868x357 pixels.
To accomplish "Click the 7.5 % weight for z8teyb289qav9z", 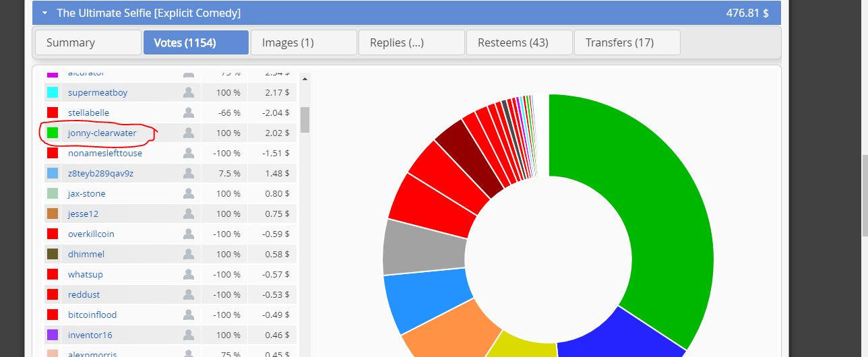I will tap(229, 173).
